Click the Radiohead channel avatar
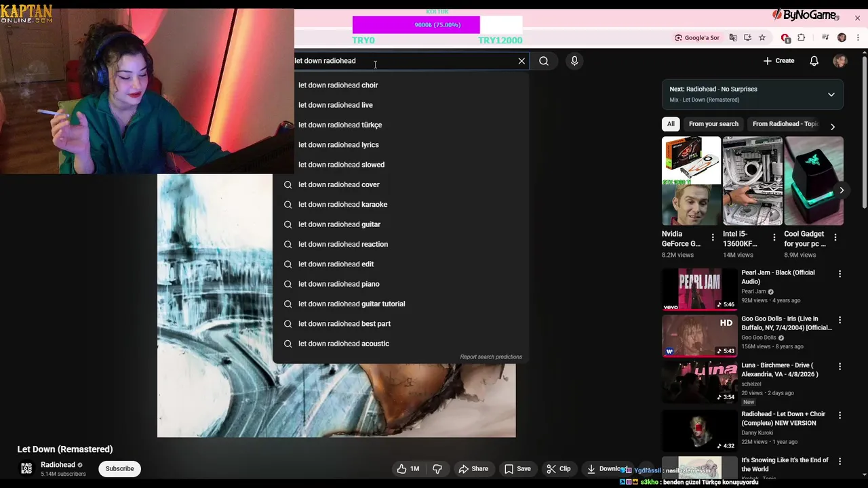 click(x=26, y=468)
